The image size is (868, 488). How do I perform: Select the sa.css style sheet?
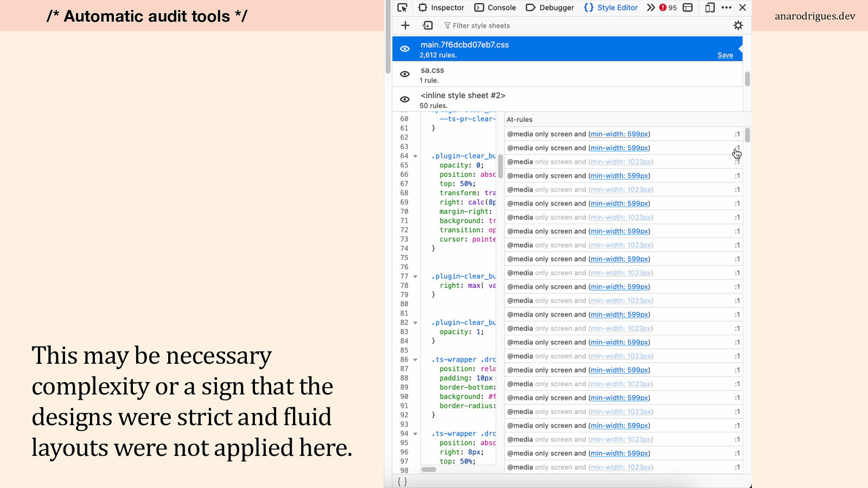click(x=567, y=74)
